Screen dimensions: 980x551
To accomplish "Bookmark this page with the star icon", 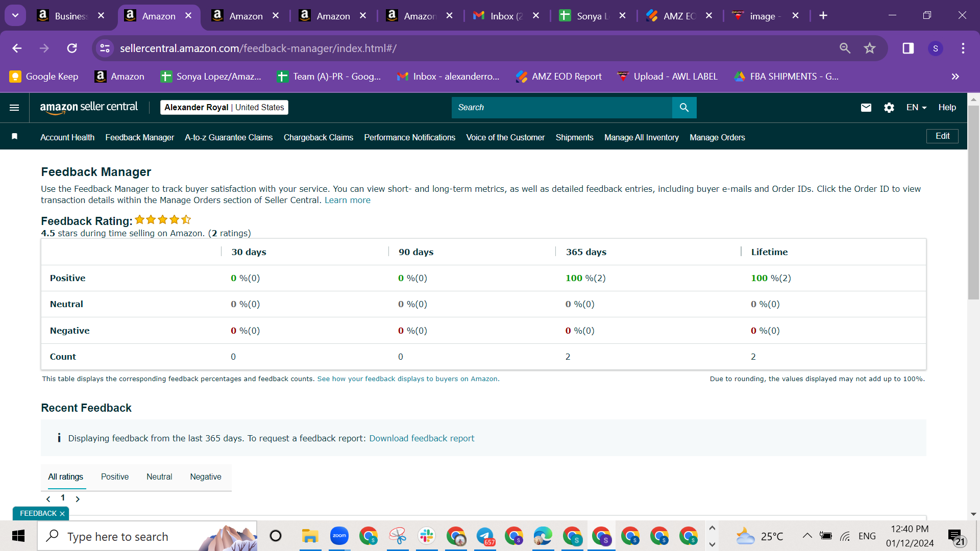I will [870, 48].
